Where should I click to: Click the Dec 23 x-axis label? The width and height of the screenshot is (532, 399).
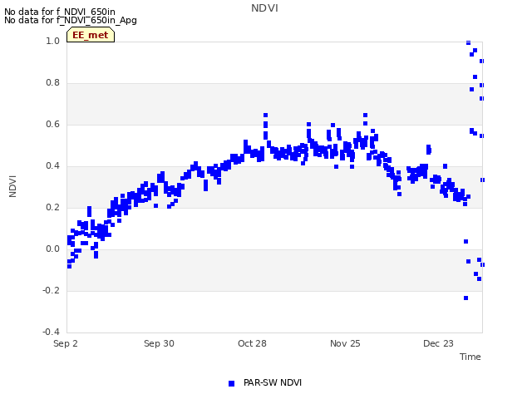tap(438, 343)
